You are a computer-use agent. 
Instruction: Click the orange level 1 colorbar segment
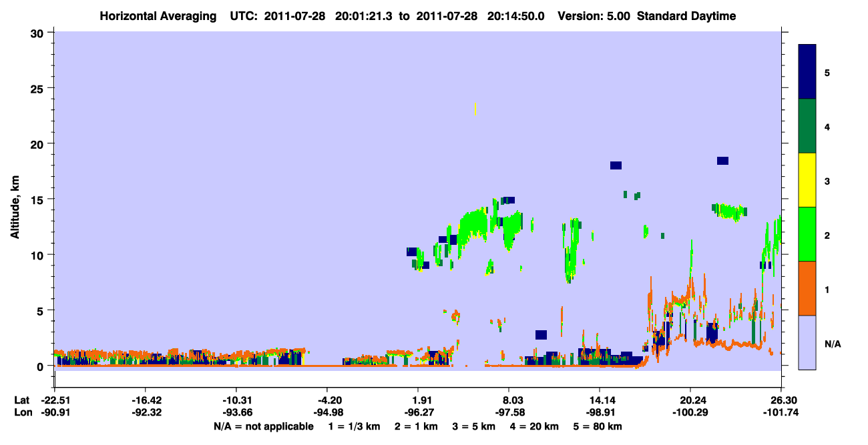click(807, 288)
